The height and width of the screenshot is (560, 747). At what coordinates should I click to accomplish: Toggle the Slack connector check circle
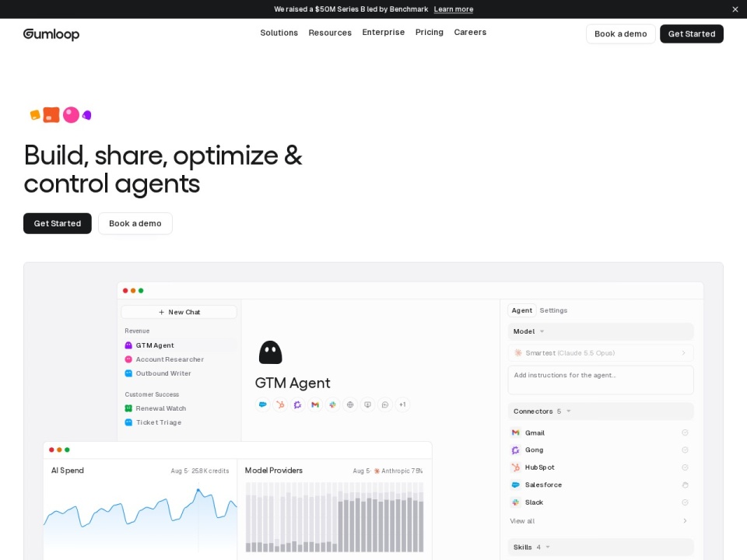(685, 502)
